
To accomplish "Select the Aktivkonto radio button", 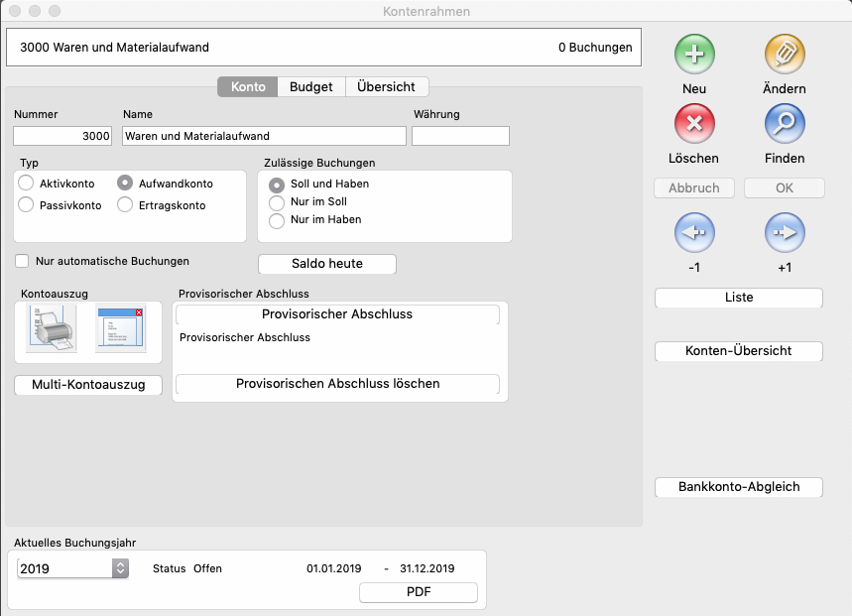I will click(27, 184).
